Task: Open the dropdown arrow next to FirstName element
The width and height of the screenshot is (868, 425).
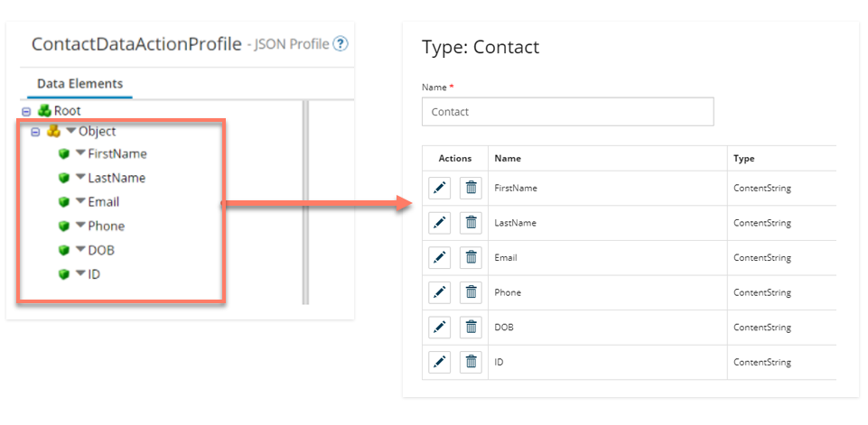Action: (80, 152)
